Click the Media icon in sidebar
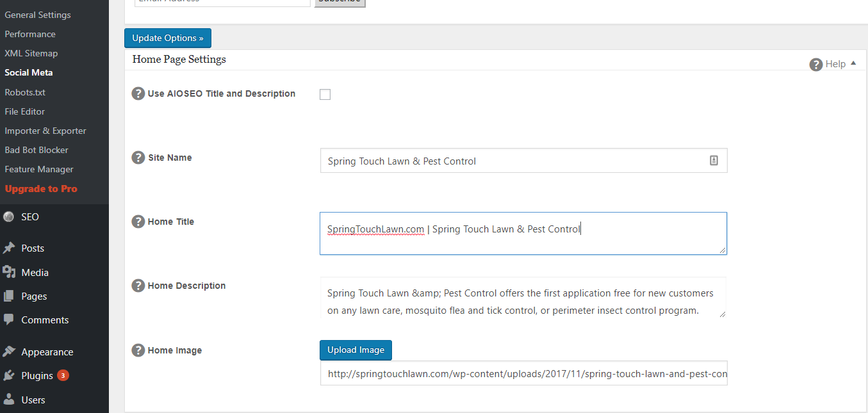This screenshot has height=413, width=868. click(x=9, y=272)
